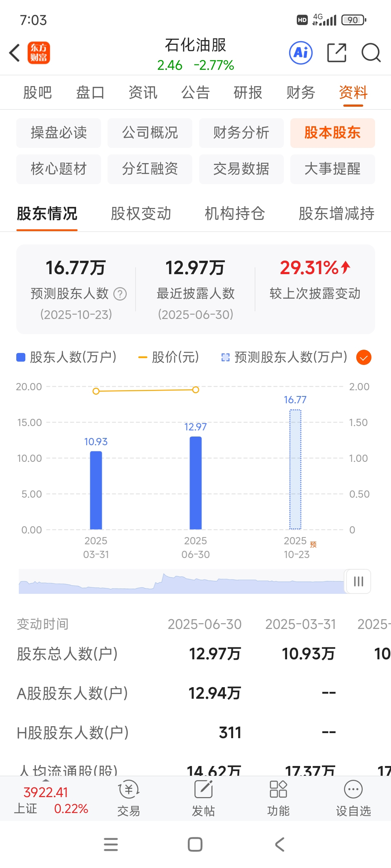
Task: Open the 分红融资 section
Action: 150,169
